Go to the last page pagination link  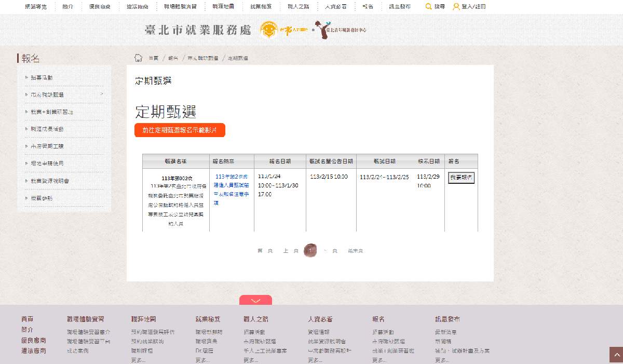coord(355,251)
